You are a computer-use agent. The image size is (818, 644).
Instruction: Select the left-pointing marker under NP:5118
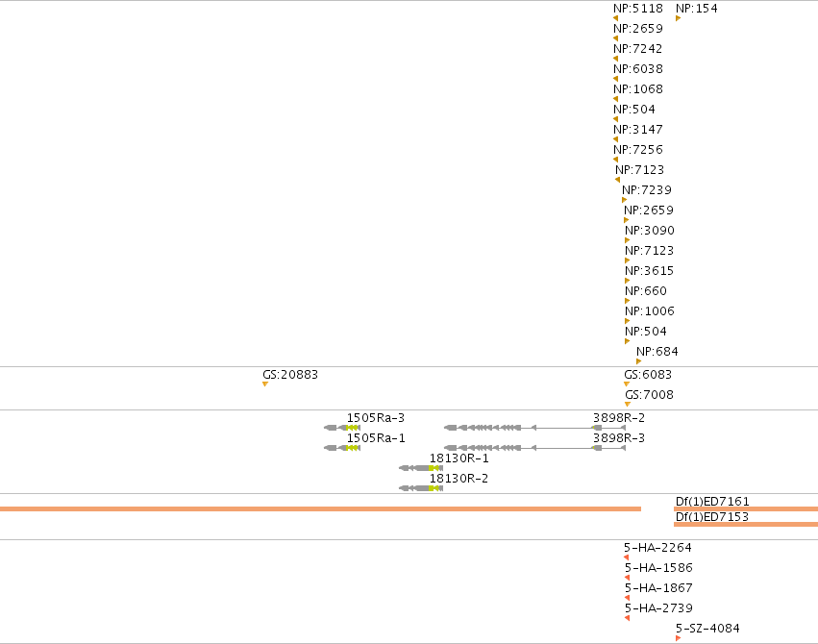point(615,18)
